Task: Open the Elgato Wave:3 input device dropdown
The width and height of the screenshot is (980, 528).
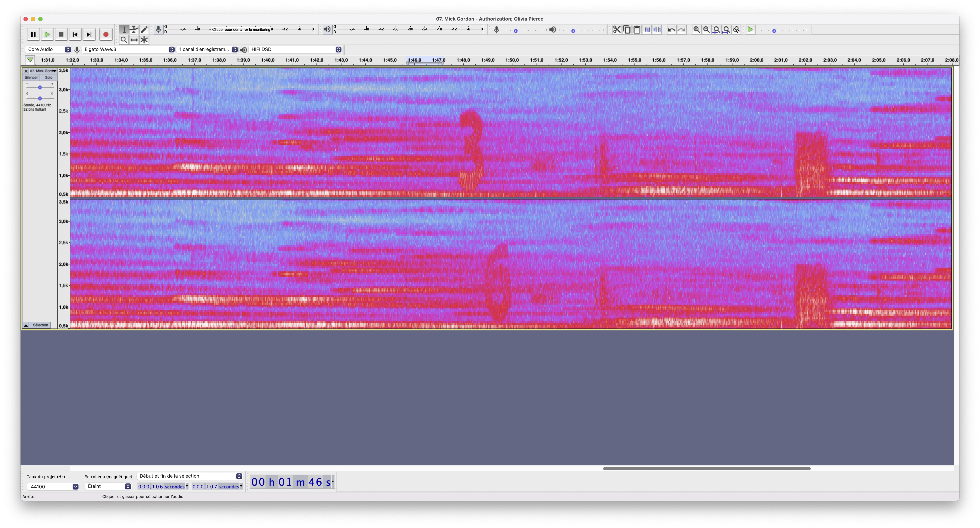Action: [x=128, y=49]
